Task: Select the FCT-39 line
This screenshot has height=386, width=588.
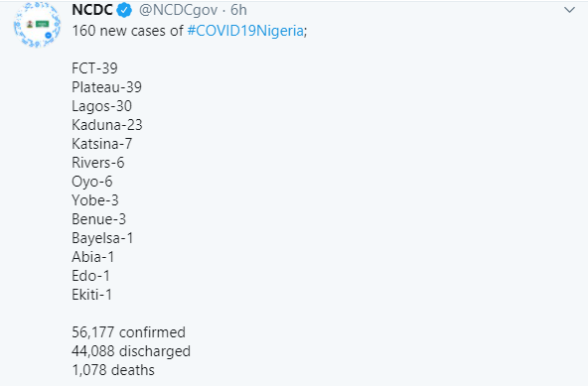Action: [x=94, y=68]
